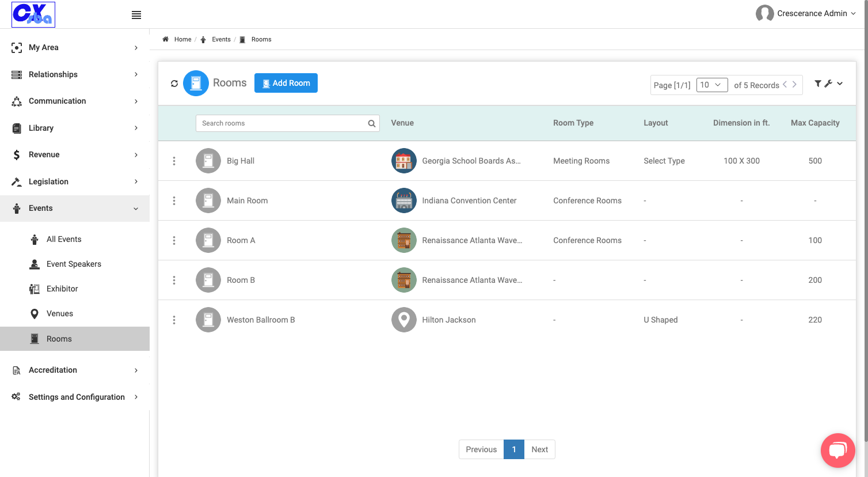This screenshot has height=477, width=868.
Task: Click the Next pagination button
Action: tap(540, 449)
